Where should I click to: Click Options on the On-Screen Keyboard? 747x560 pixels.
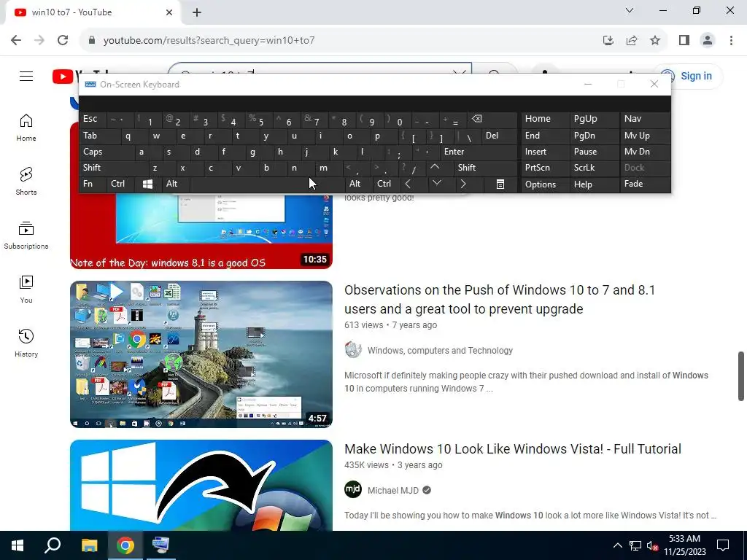coord(545,184)
